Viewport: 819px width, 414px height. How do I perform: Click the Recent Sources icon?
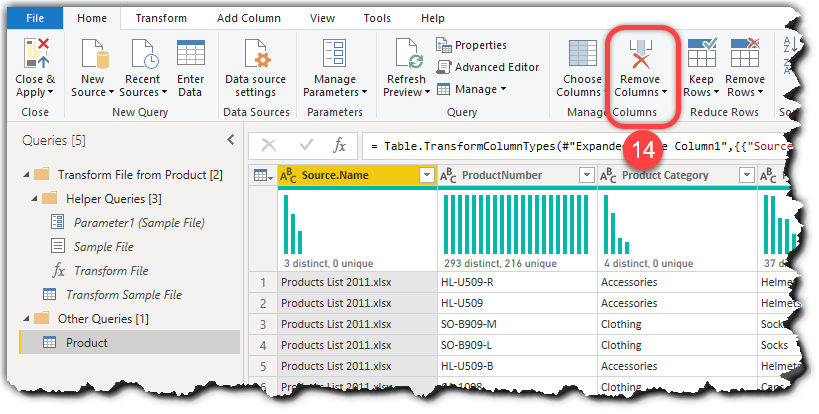[x=144, y=53]
